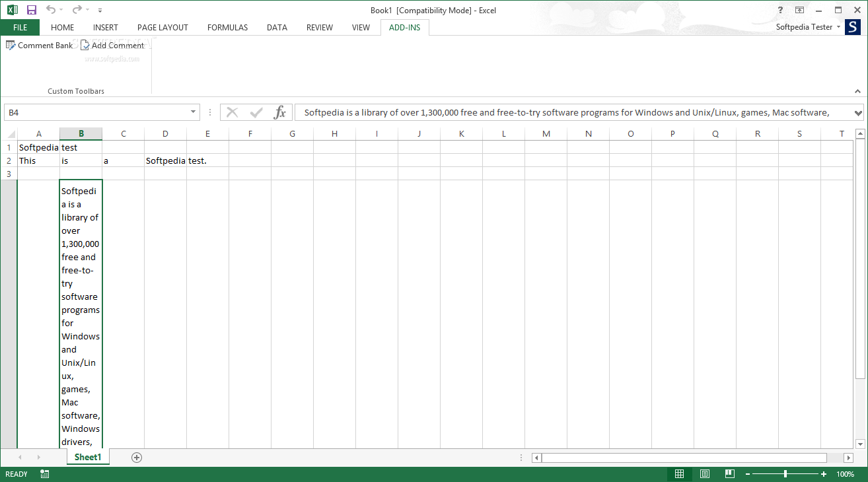The image size is (868, 482).
Task: Open Insert Function fx dialog
Action: (x=280, y=112)
